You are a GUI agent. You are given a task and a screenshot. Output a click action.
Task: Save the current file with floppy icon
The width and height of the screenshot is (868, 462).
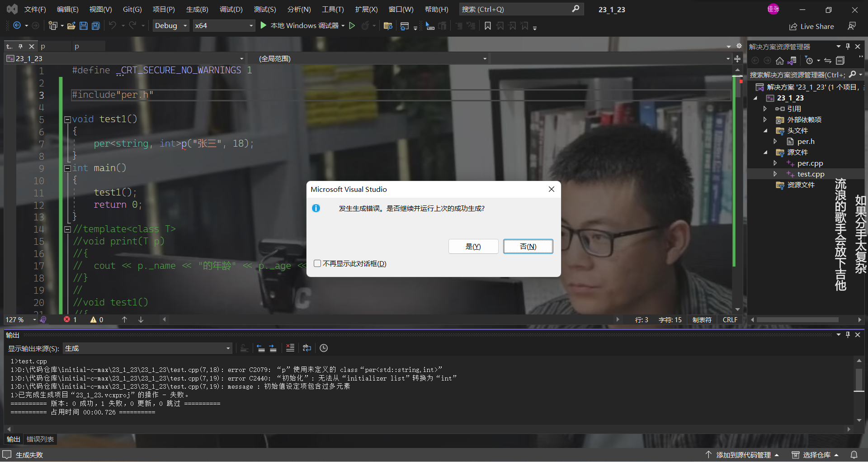coord(84,26)
